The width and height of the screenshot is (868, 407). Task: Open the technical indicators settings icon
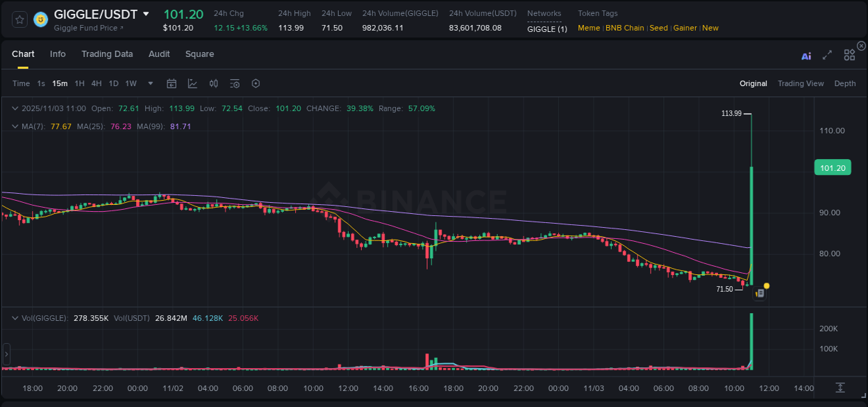(234, 83)
